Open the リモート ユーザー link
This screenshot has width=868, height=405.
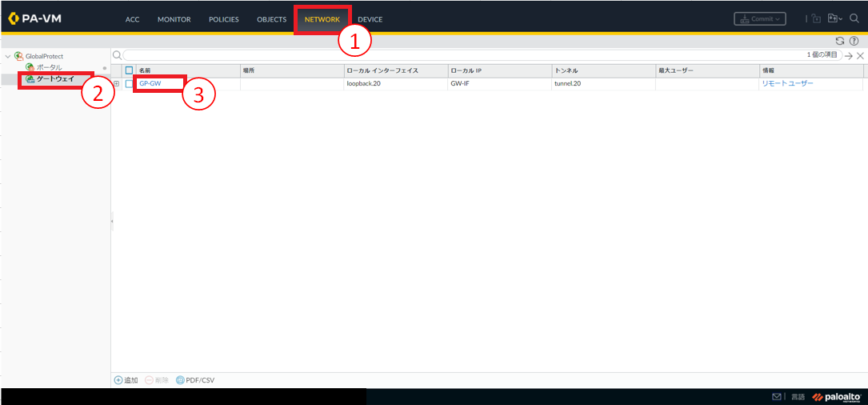788,84
